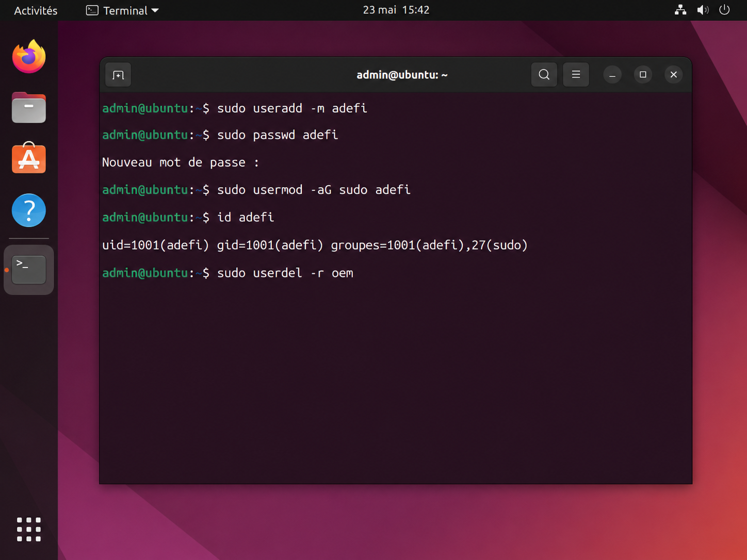Open the Files manager from the dock
The height and width of the screenshot is (560, 747).
29,107
